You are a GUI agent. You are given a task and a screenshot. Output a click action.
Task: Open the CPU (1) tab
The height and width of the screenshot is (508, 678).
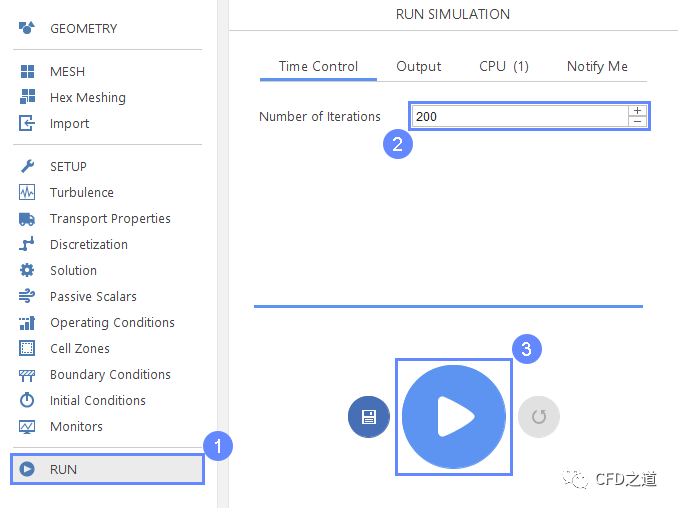tap(504, 67)
